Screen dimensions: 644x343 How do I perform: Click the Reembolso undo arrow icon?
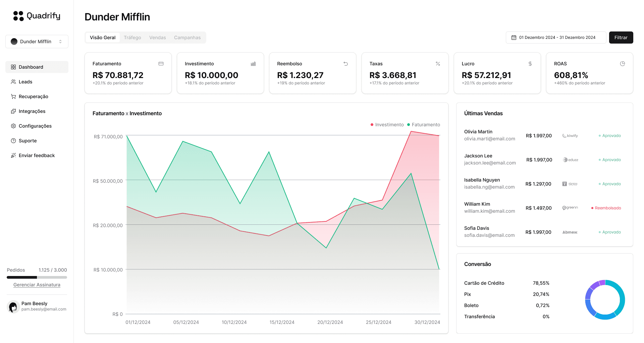[345, 64]
